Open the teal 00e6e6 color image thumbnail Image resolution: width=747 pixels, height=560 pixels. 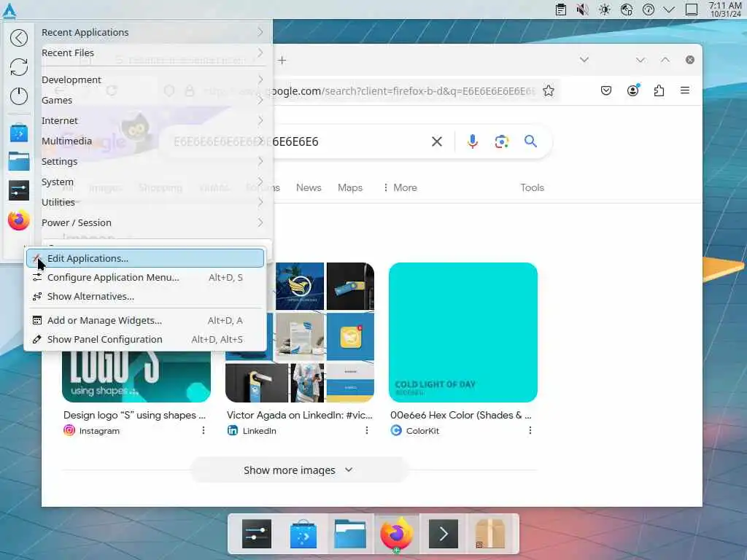click(463, 332)
